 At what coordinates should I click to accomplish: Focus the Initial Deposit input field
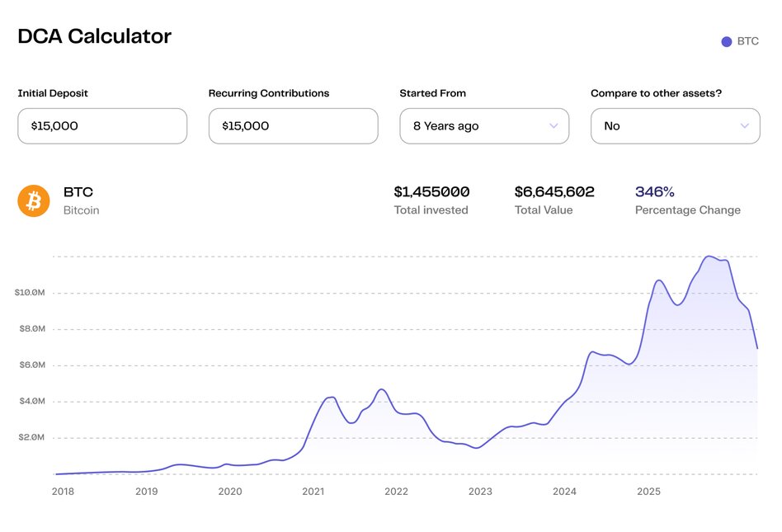pyautogui.click(x=102, y=126)
